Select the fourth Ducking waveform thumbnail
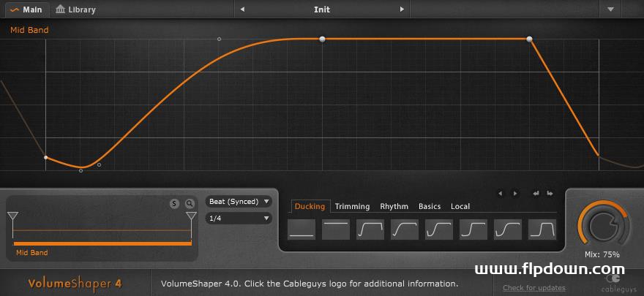Viewport: 644px width, 296px height. tap(405, 229)
